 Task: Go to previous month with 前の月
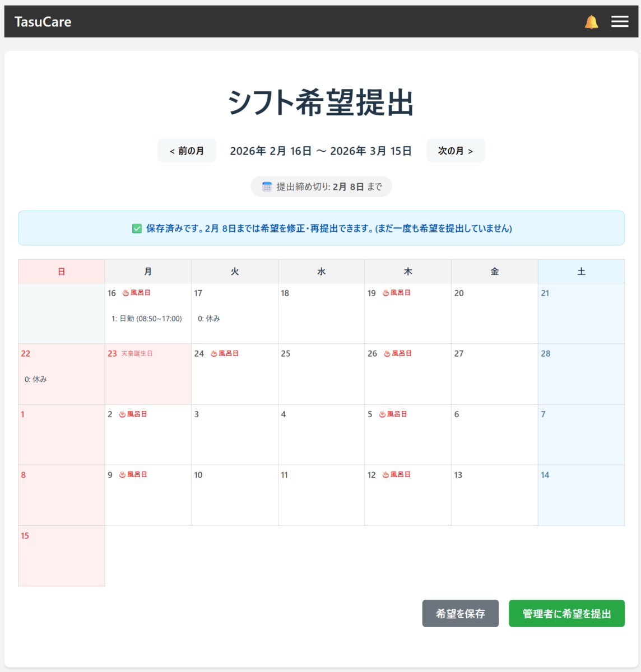pyautogui.click(x=187, y=151)
